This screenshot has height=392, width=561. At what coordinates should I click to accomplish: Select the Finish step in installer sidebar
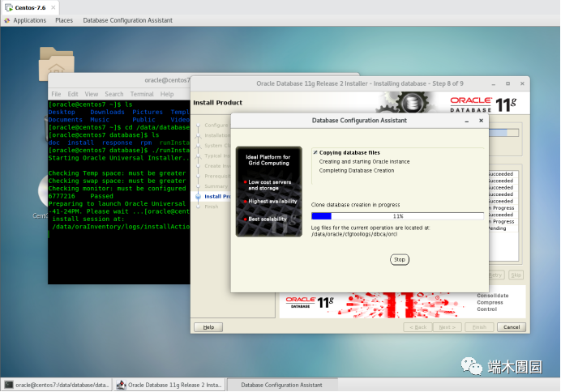(211, 207)
